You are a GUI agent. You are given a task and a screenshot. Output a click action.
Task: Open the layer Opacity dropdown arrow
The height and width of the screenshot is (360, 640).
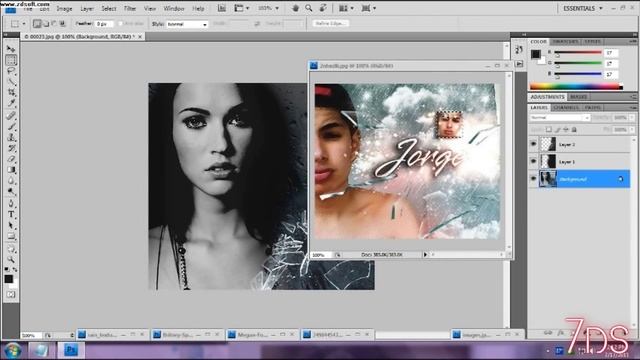coord(632,118)
